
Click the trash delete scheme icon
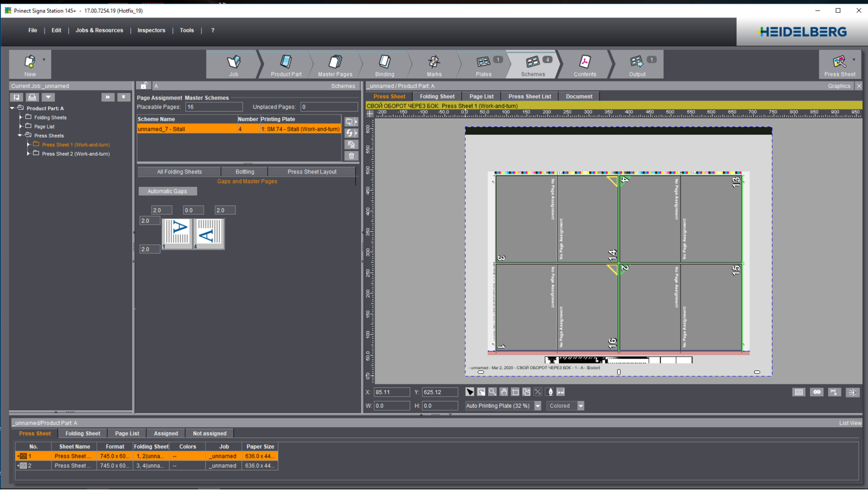pyautogui.click(x=351, y=156)
